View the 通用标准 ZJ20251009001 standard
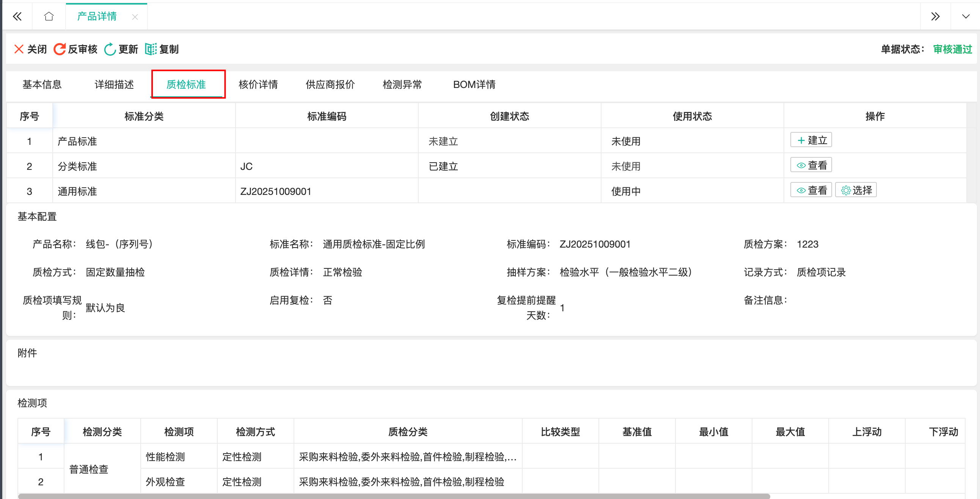This screenshot has height=499, width=980. pos(811,190)
